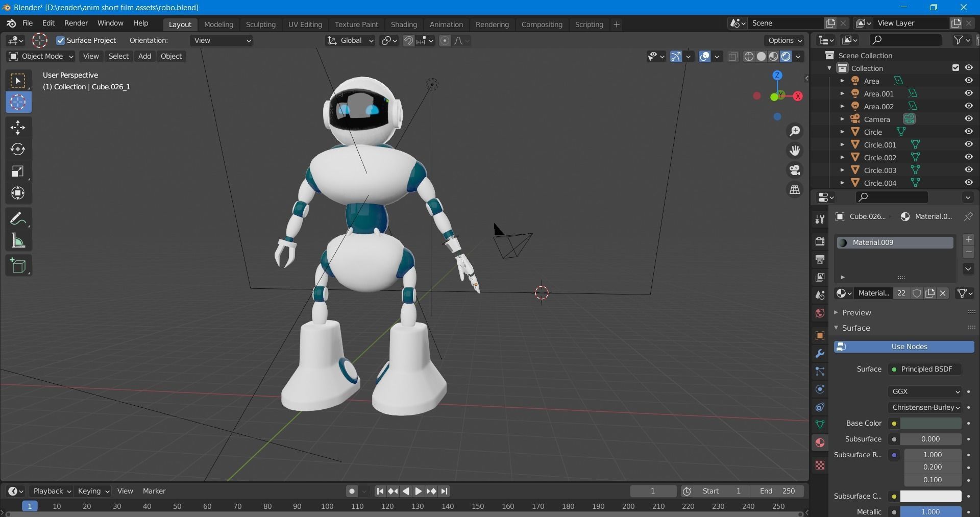Open the Texture properties checker tab

(x=820, y=465)
